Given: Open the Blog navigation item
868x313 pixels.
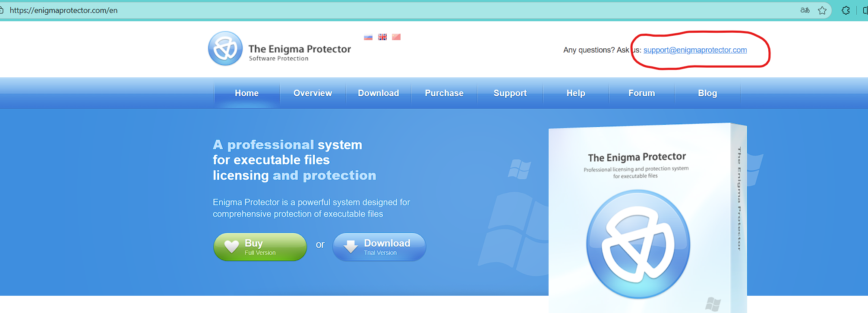Looking at the screenshot, I should click(x=707, y=93).
